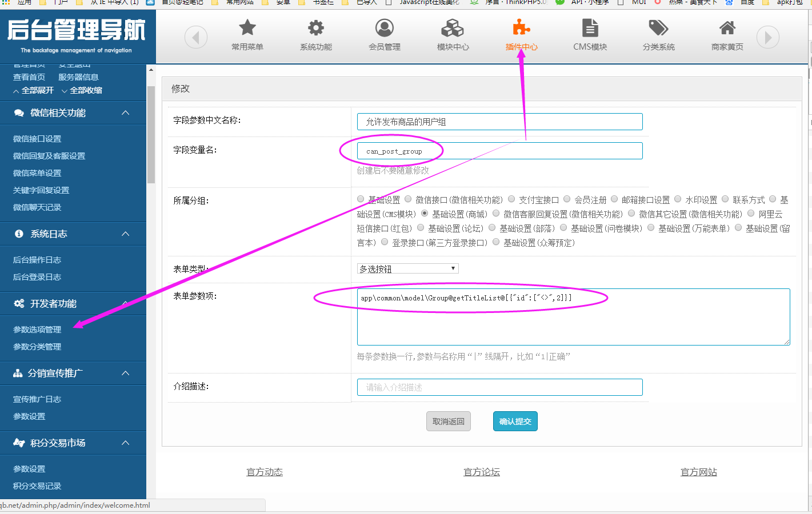
Task: Open 分类系统 tags icon
Action: 658,28
